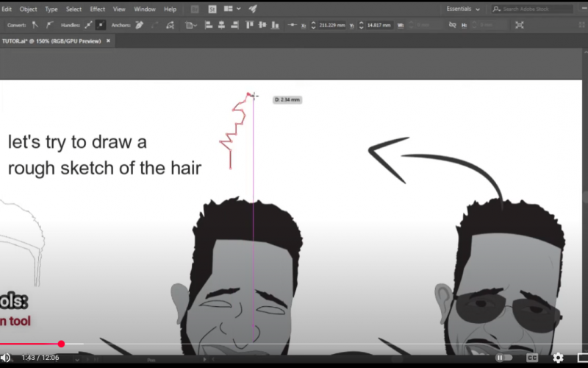Open the Adobe Stock 'St' icon
This screenshot has width=588, height=368.
pos(212,10)
